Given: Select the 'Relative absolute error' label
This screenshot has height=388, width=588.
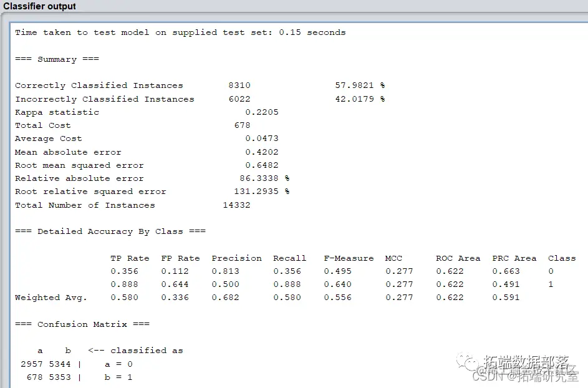Looking at the screenshot, I should tap(79, 178).
